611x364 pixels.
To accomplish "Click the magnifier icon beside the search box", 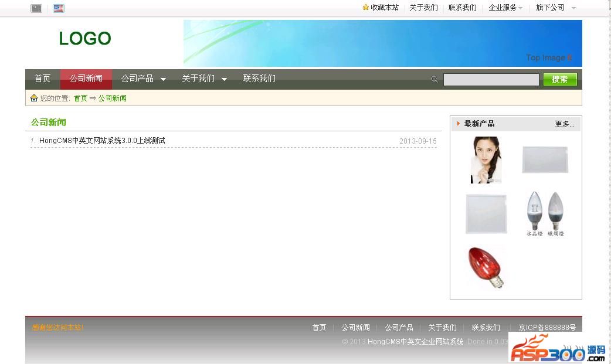I will coord(435,79).
